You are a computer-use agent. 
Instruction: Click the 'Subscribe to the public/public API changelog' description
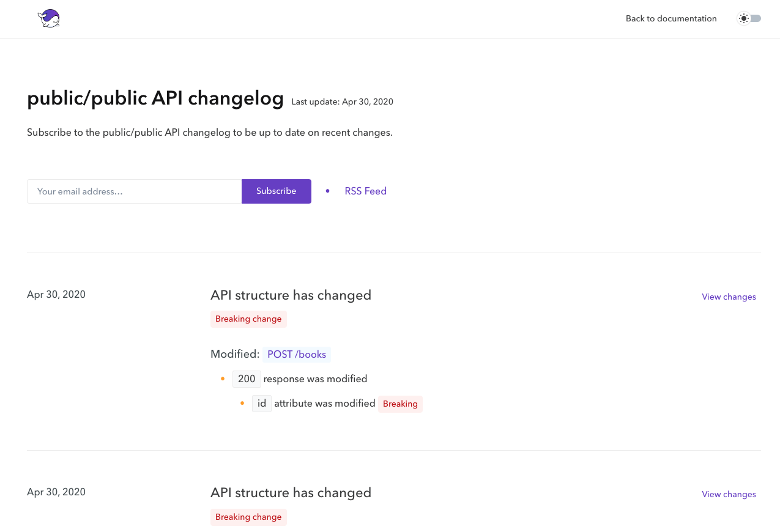(210, 133)
